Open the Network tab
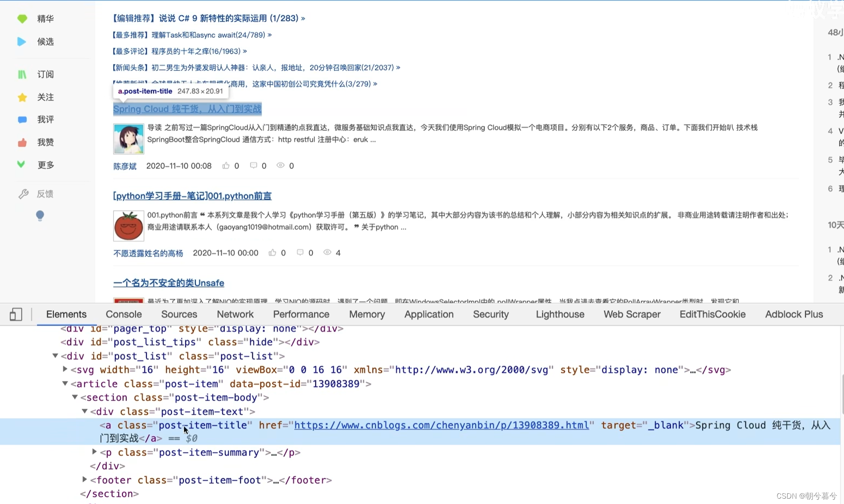The width and height of the screenshot is (844, 504). click(235, 314)
